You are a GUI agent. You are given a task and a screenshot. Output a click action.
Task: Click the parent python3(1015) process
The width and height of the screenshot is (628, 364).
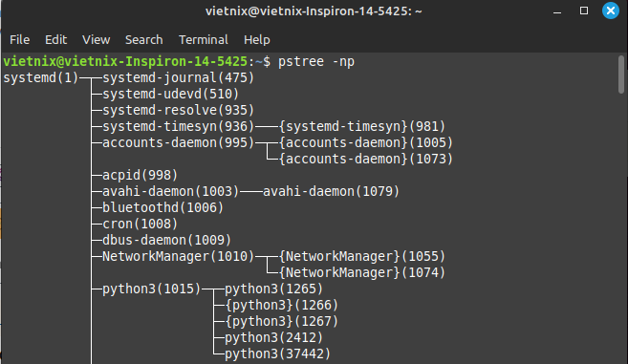pos(151,289)
